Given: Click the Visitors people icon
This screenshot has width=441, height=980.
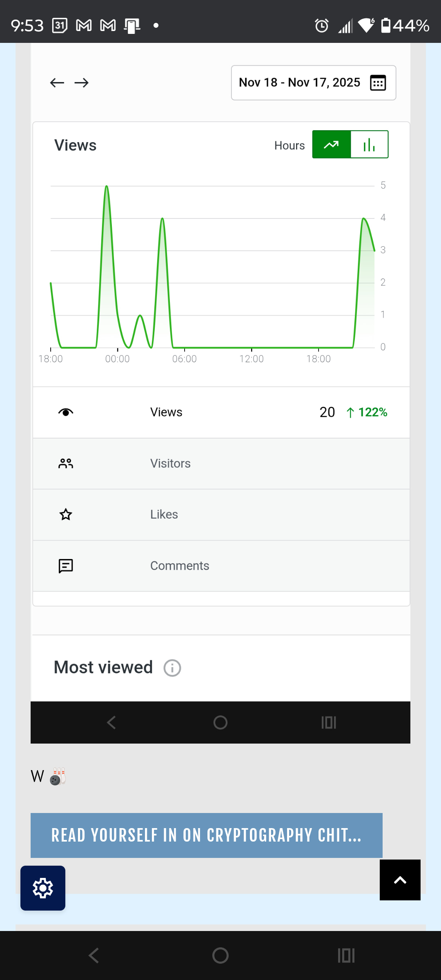Looking at the screenshot, I should (66, 464).
